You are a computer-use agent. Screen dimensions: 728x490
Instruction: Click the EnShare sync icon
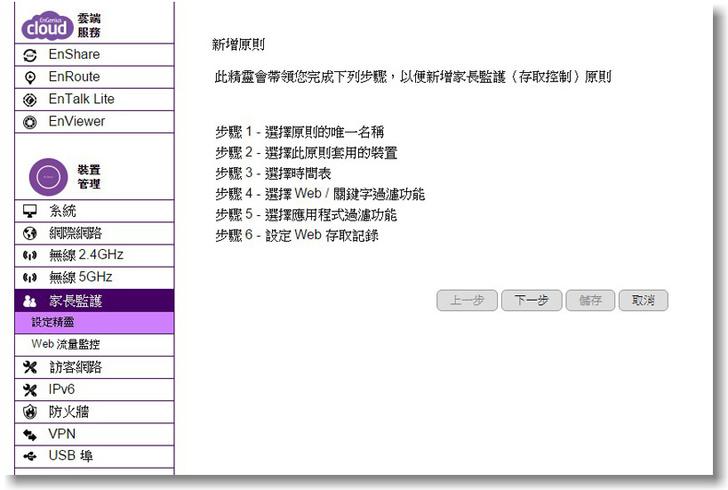(x=30, y=55)
